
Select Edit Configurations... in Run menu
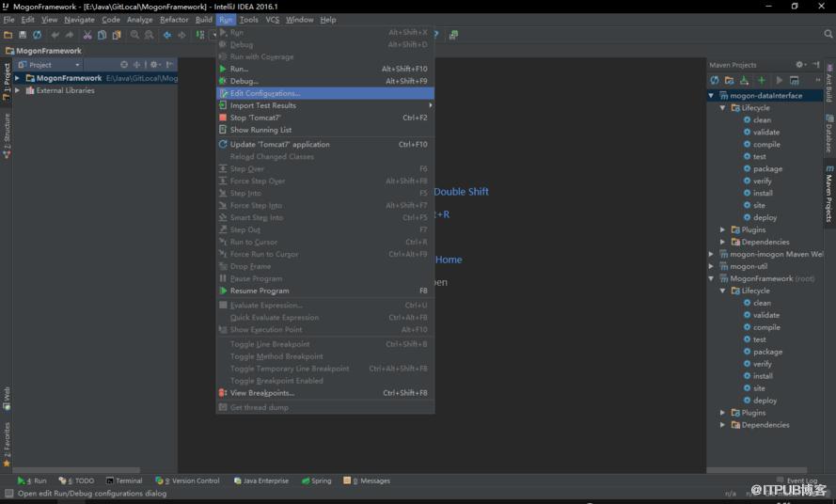coord(325,93)
